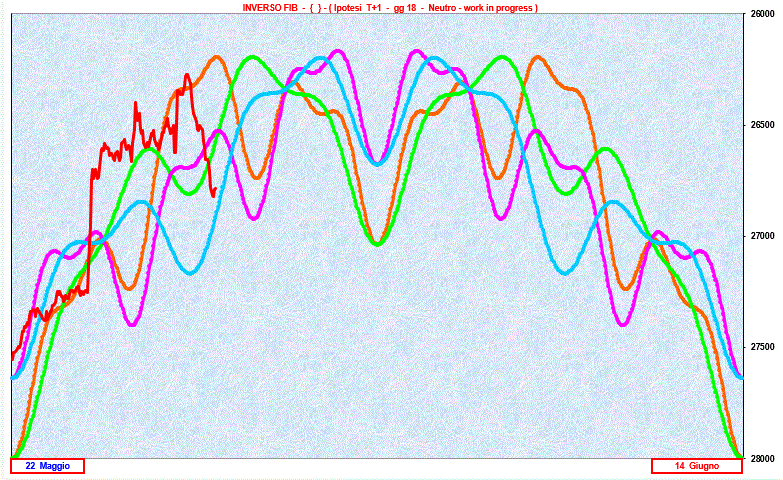
Task: Click the chart title INVERSO FIB
Action: click(x=390, y=8)
